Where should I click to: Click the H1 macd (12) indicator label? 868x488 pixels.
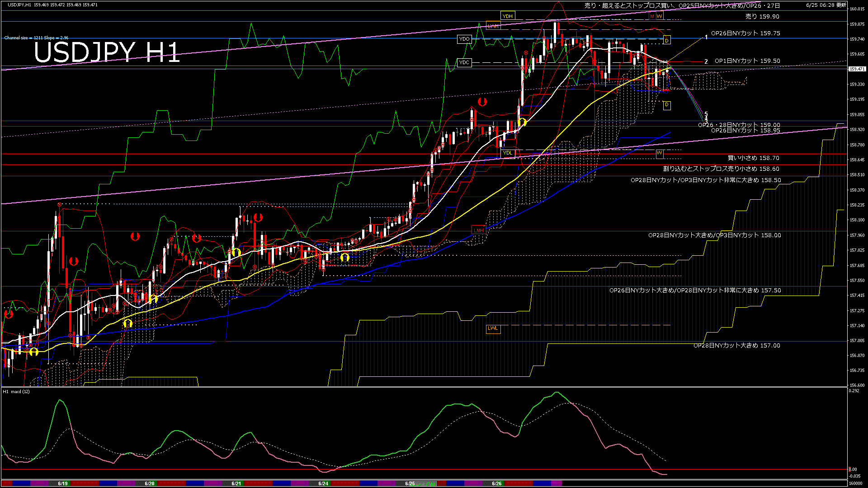16,391
